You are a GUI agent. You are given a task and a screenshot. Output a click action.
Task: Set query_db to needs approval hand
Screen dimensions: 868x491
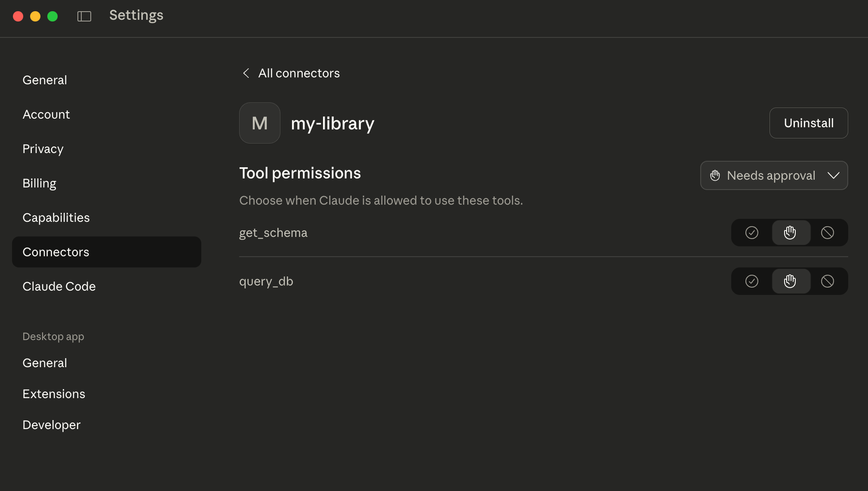coord(790,281)
